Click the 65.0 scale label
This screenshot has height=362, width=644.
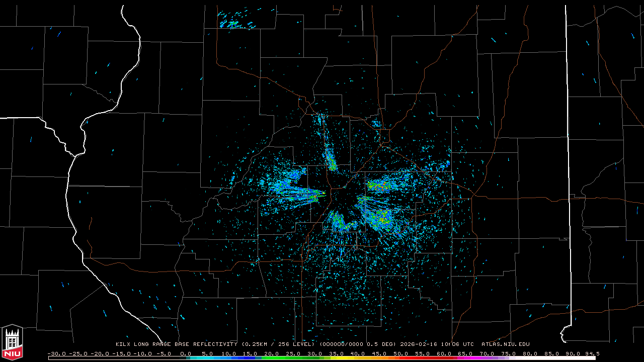pos(465,353)
